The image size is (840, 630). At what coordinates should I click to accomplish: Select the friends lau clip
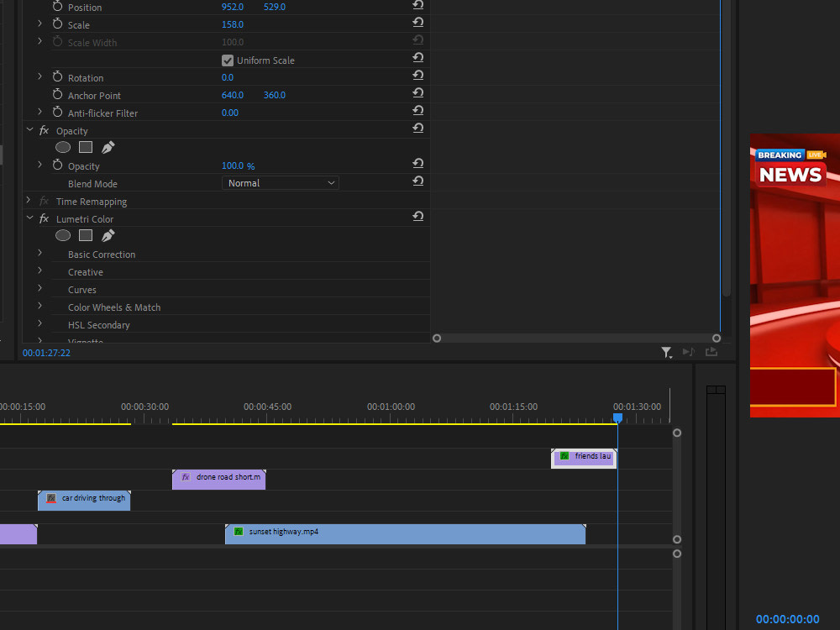584,459
